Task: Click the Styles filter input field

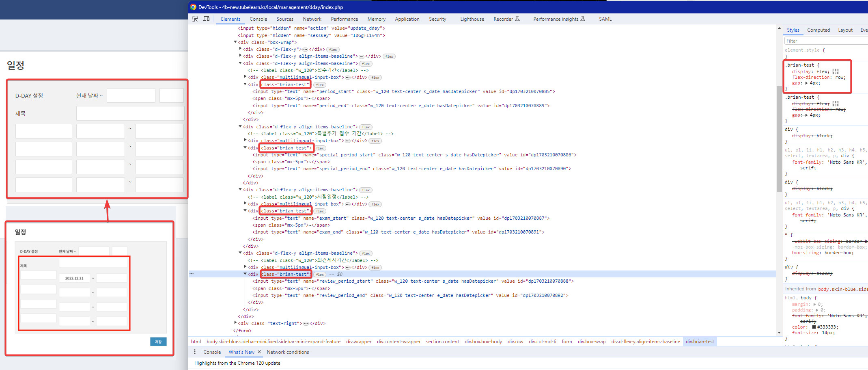Action: coord(824,41)
